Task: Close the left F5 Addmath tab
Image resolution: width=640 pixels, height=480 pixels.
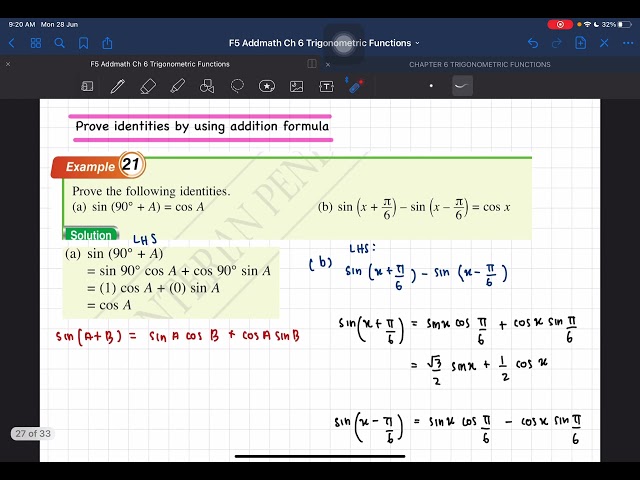Action: [x=8, y=64]
